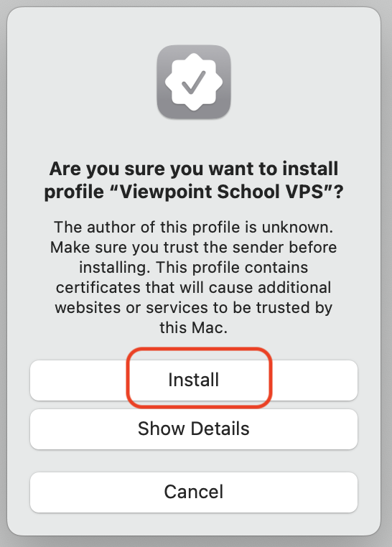The width and height of the screenshot is (392, 547).
Task: Click the word "install" in heading
Action: pyautogui.click(x=310, y=169)
